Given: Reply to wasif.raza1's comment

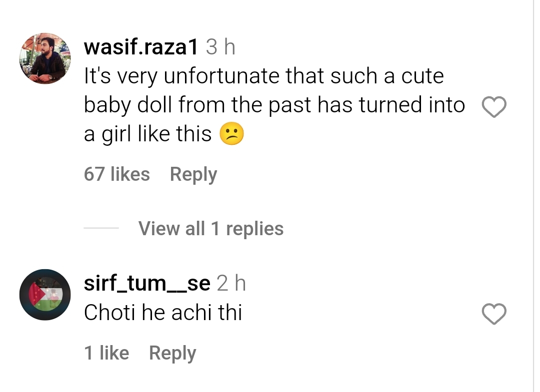Looking at the screenshot, I should coord(192,174).
